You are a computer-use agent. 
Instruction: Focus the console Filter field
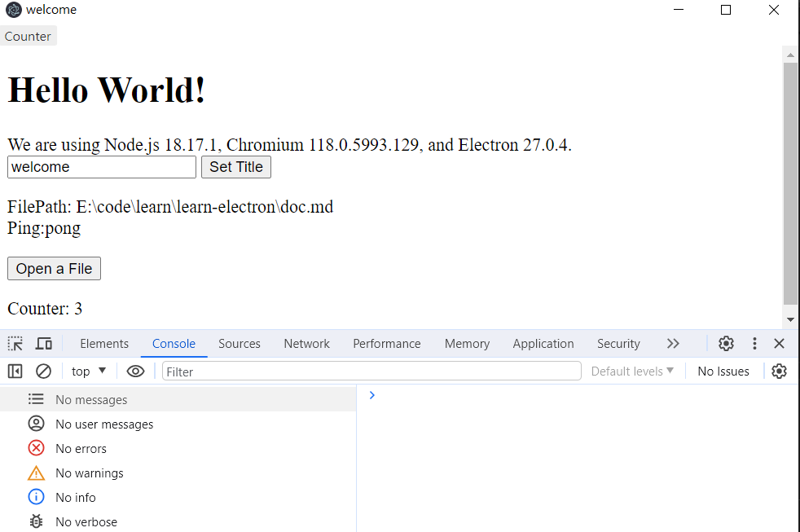(x=371, y=372)
